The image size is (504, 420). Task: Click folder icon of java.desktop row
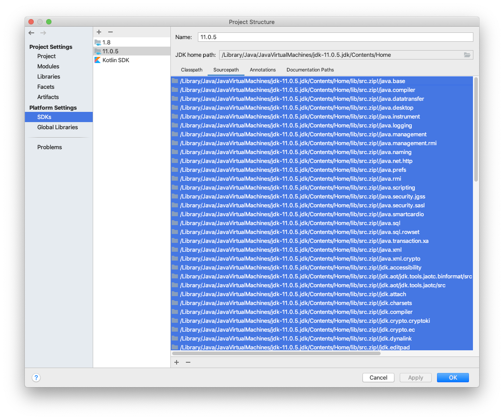click(175, 107)
